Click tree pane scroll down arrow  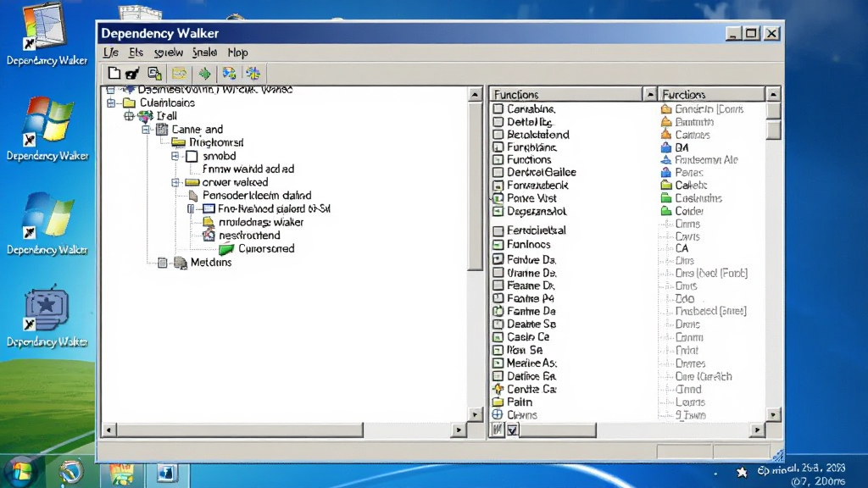pos(475,413)
